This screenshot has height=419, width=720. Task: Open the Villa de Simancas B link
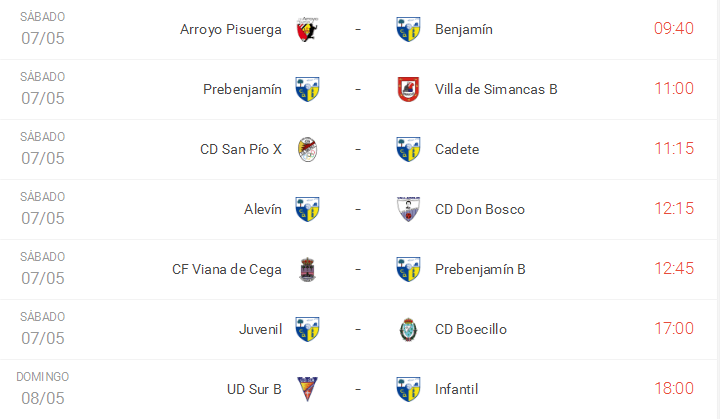click(x=496, y=89)
